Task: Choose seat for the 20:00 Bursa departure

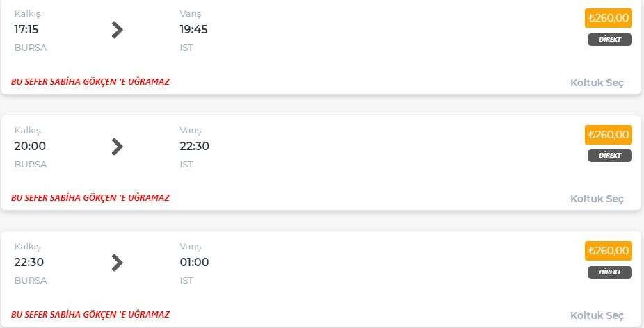Action: point(597,199)
